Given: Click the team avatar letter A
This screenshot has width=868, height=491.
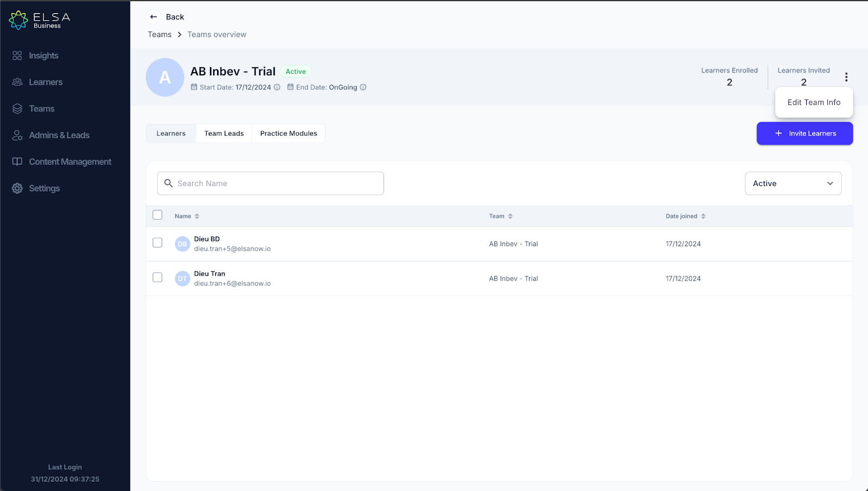Looking at the screenshot, I should pos(165,77).
